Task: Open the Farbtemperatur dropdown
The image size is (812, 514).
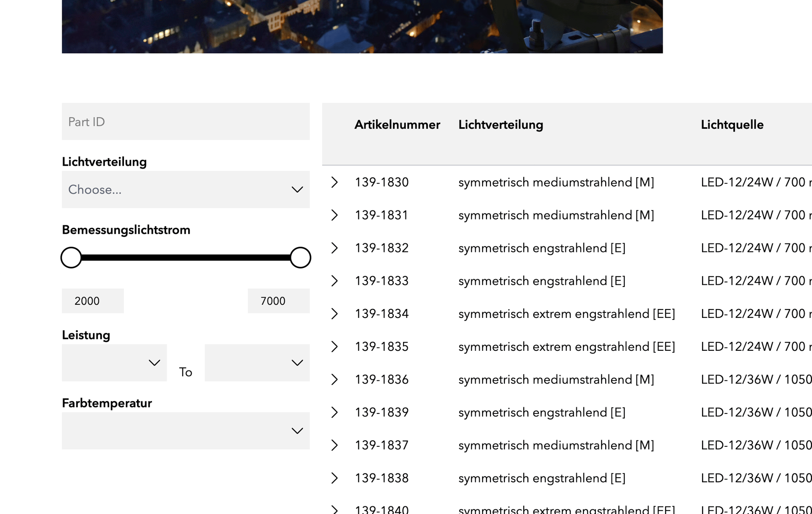Action: pyautogui.click(x=186, y=431)
